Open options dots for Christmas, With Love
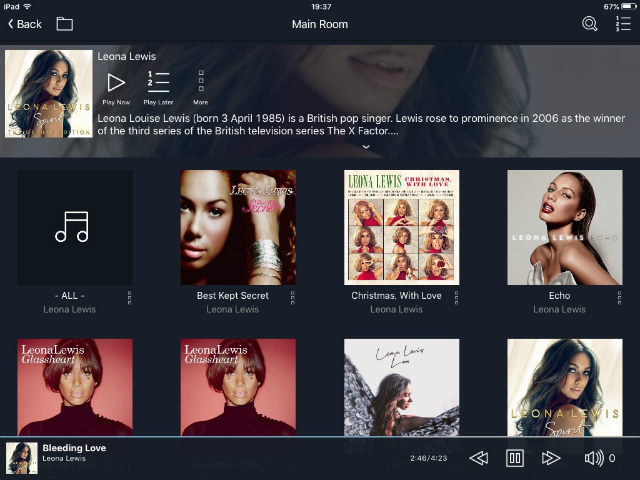Image resolution: width=640 pixels, height=480 pixels. click(x=456, y=298)
